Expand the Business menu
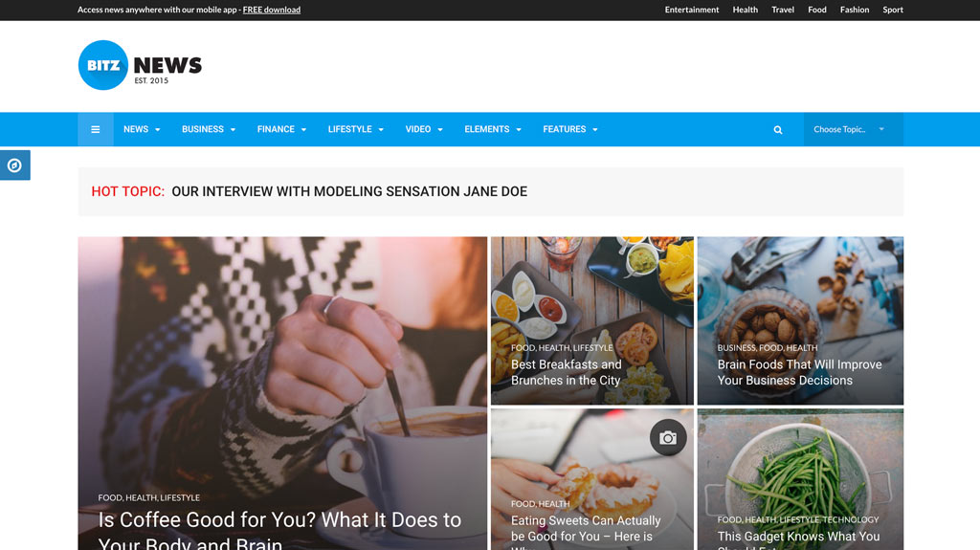 (x=209, y=129)
